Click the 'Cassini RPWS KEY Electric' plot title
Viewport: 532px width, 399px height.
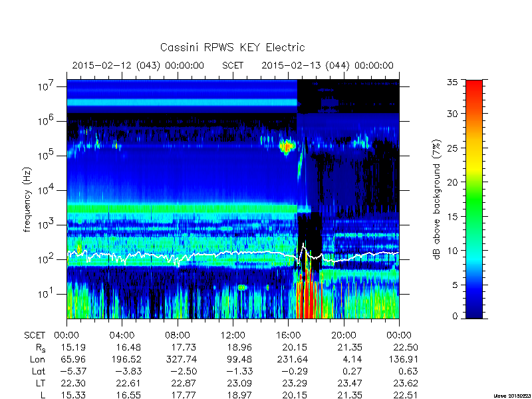pos(232,47)
